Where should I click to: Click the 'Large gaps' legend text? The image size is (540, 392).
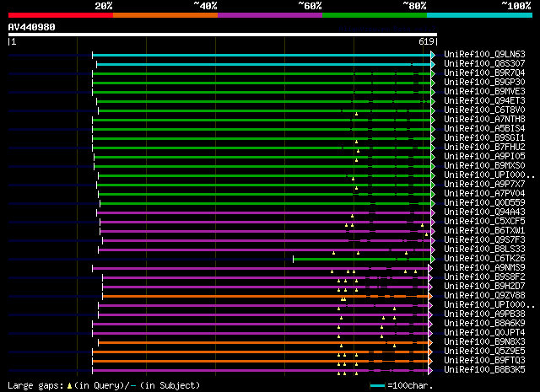coord(35,386)
